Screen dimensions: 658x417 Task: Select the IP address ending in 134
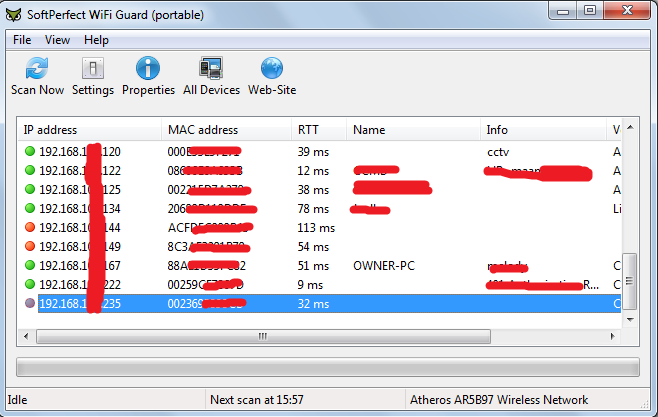click(x=80, y=208)
